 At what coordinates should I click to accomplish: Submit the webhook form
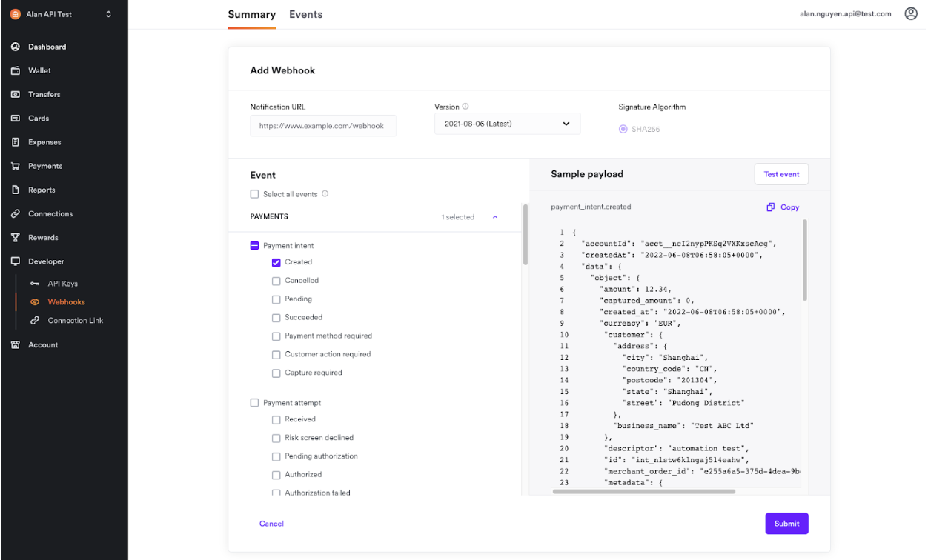[786, 524]
